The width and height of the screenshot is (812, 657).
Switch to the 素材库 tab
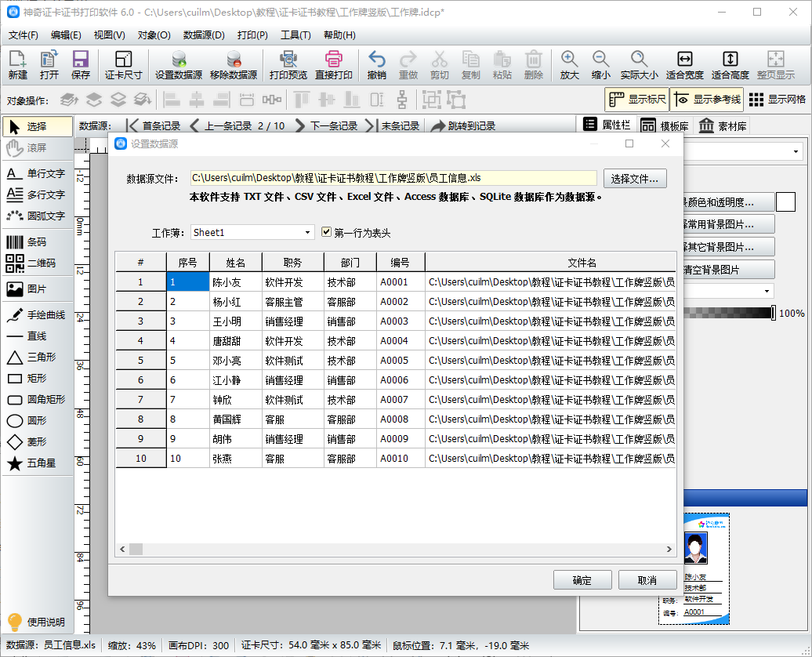[723, 126]
